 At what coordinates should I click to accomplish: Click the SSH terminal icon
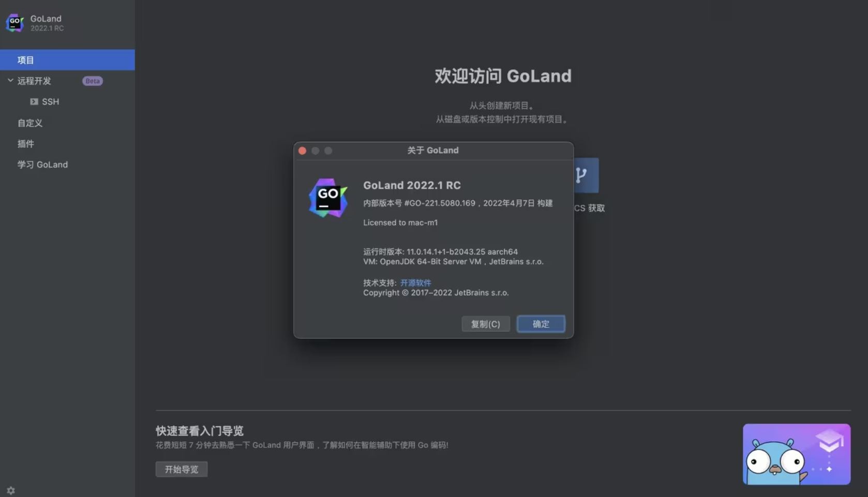34,102
